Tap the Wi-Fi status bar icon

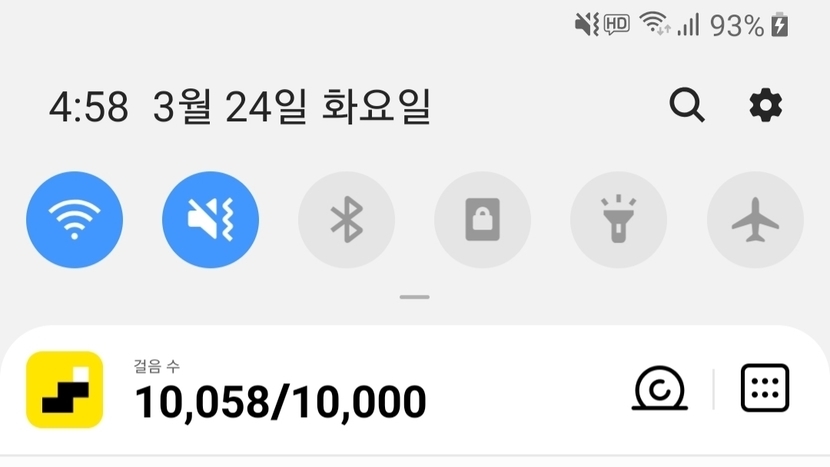tap(655, 24)
